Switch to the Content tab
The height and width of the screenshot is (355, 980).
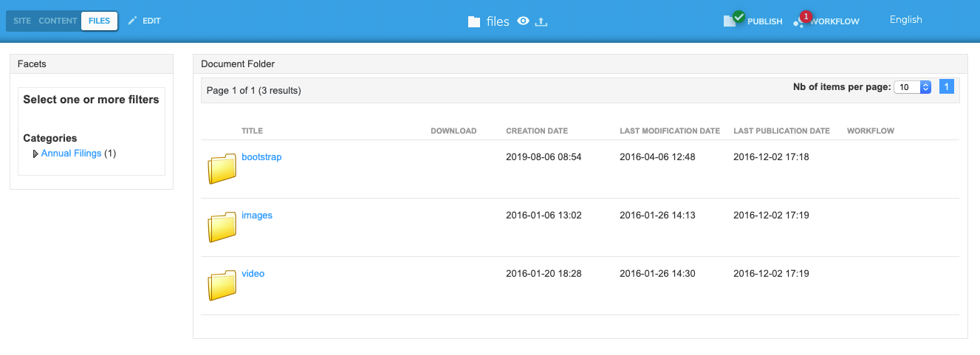pos(58,21)
